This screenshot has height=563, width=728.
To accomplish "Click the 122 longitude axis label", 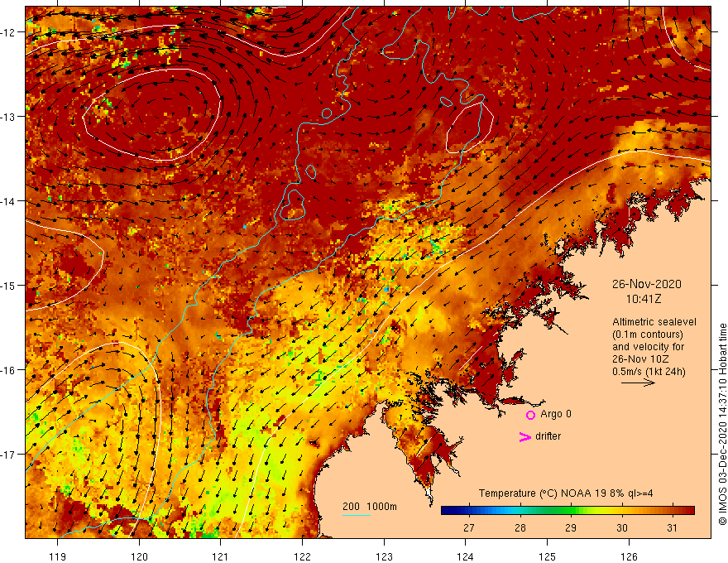I will [302, 556].
